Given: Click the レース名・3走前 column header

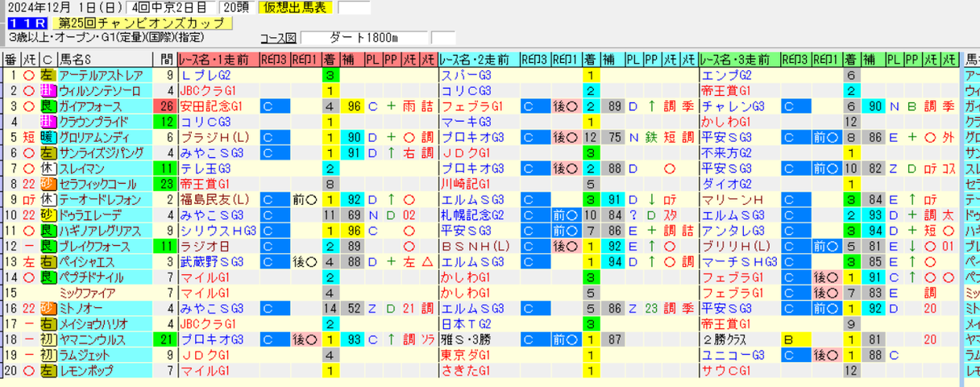Looking at the screenshot, I should 739,59.
